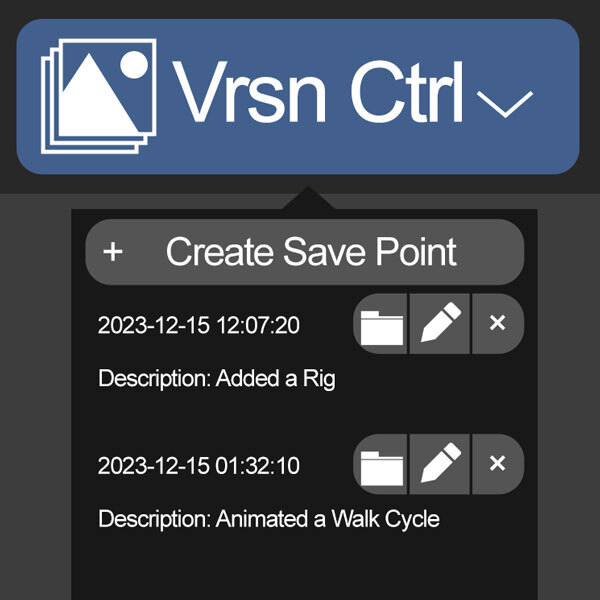600x600 pixels.
Task: Edit the Added a Rig save point
Action: point(440,324)
